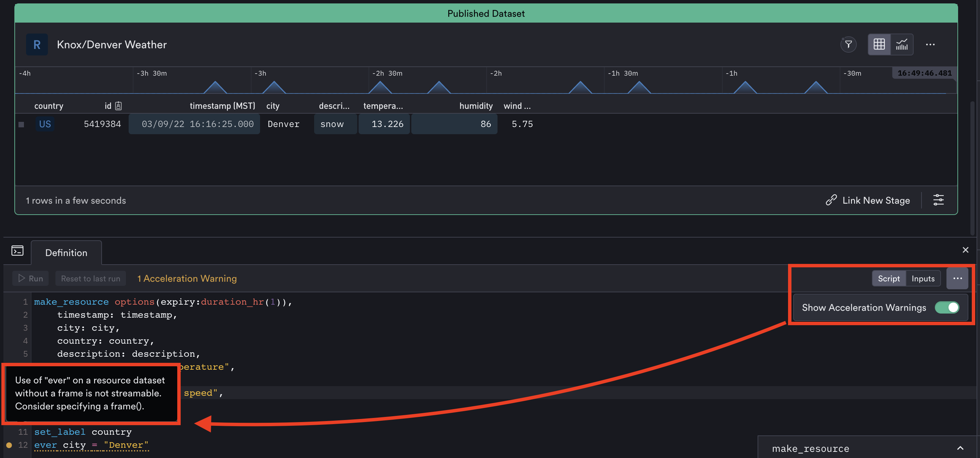Image resolution: width=980 pixels, height=458 pixels.
Task: Click Link New Stage button
Action: [868, 200]
